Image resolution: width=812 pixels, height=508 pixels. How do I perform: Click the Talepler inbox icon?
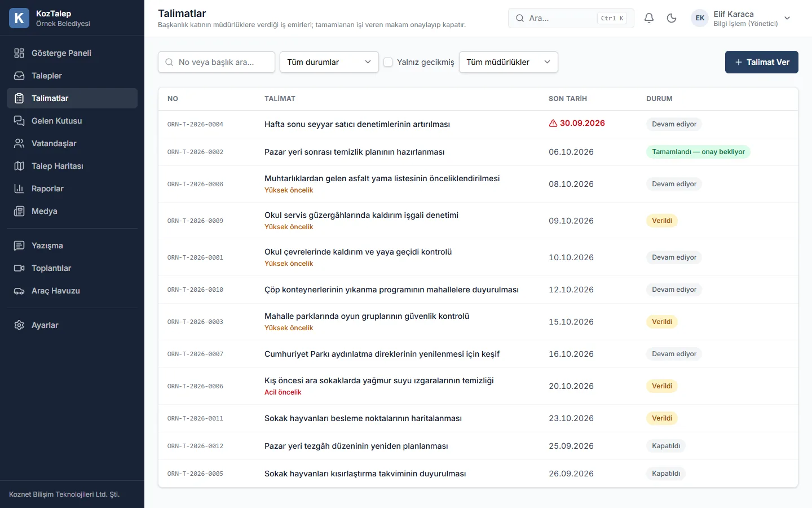pyautogui.click(x=19, y=76)
